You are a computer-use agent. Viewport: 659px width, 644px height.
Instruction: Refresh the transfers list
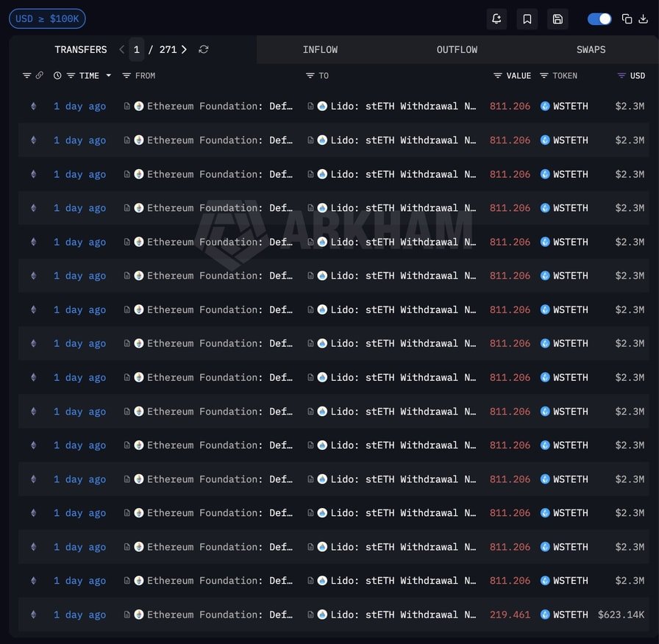click(204, 49)
